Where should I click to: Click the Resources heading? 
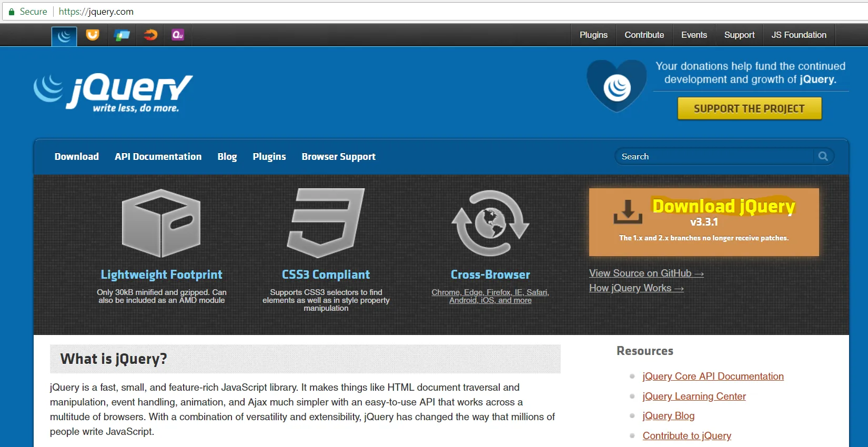(645, 351)
